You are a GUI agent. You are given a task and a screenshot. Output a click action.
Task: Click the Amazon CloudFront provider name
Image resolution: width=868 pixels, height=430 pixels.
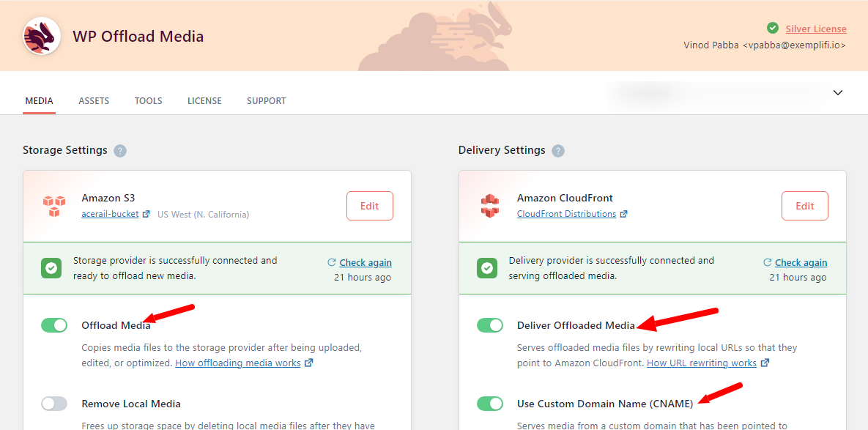coord(565,198)
